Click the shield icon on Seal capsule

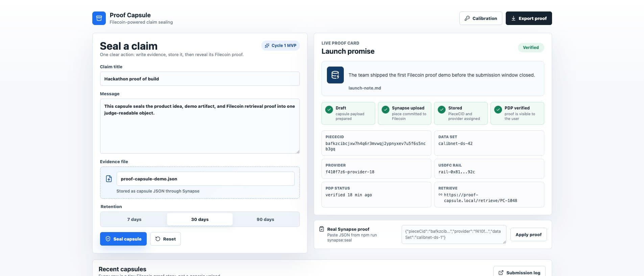pos(108,239)
